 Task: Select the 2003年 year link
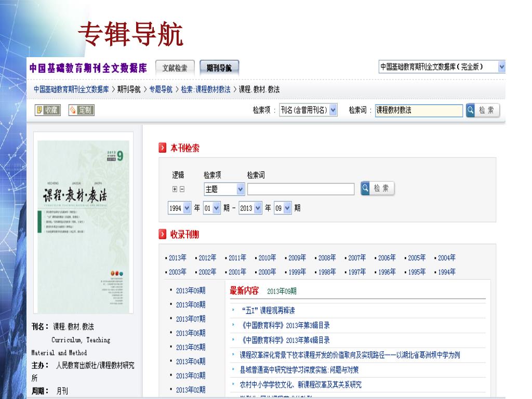pyautogui.click(x=178, y=272)
